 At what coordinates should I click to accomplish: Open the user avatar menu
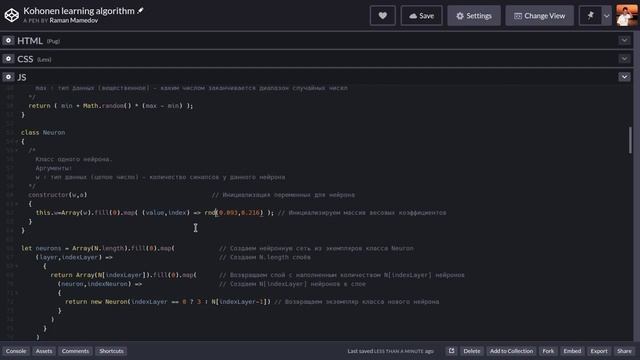click(x=627, y=16)
